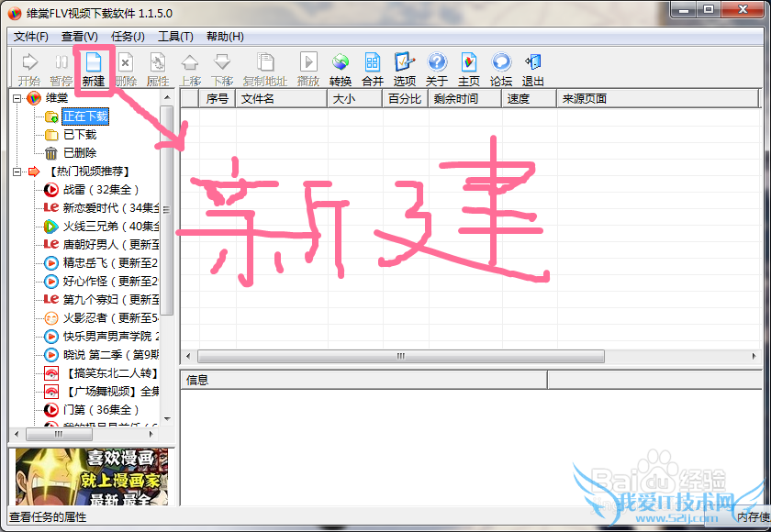The width and height of the screenshot is (771, 532).
Task: Open 【广场舞视频】 entry
Action: point(111,392)
